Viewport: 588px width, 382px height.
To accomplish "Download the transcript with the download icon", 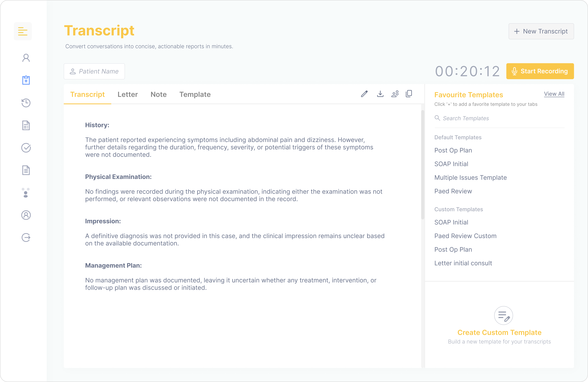I will click(x=380, y=94).
